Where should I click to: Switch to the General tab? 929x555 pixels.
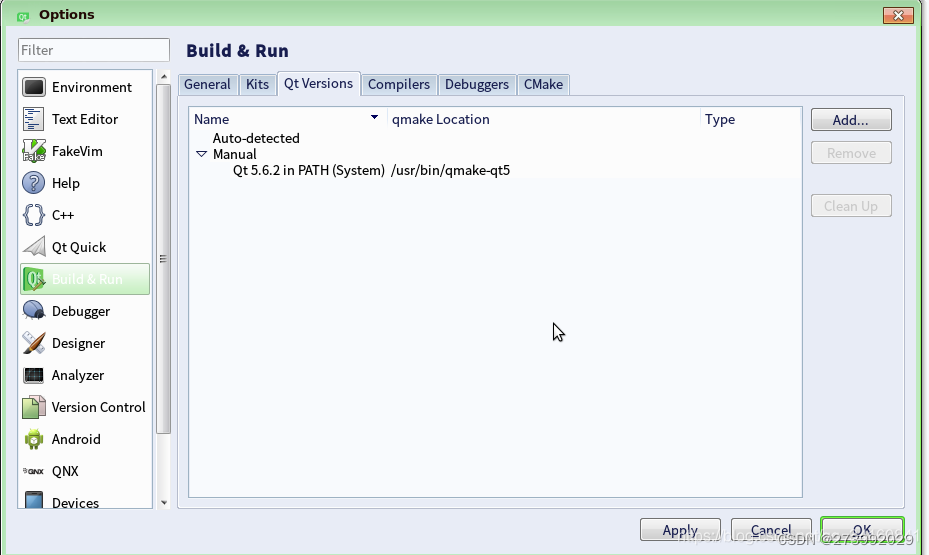click(x=207, y=85)
